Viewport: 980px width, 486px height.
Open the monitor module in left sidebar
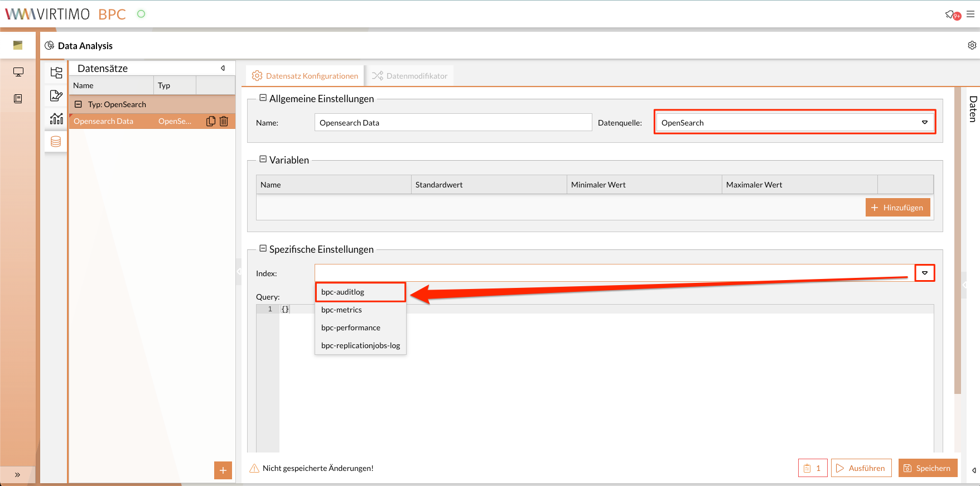(x=18, y=72)
